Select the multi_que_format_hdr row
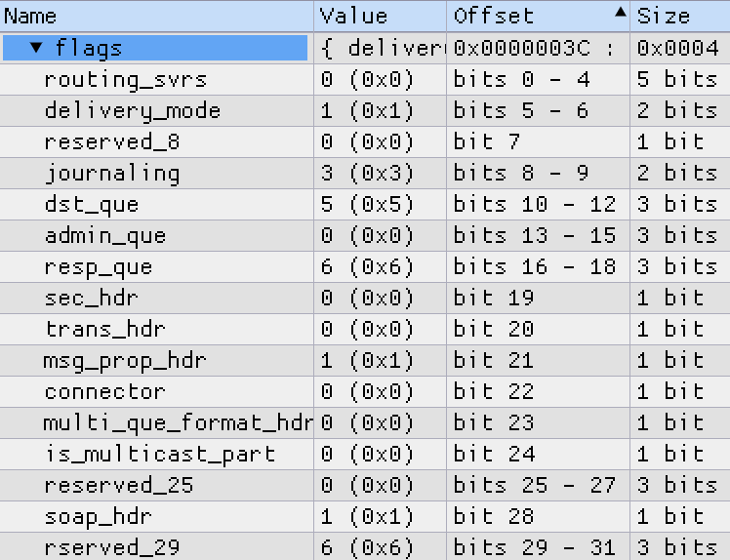The width and height of the screenshot is (730, 560). coord(365,422)
